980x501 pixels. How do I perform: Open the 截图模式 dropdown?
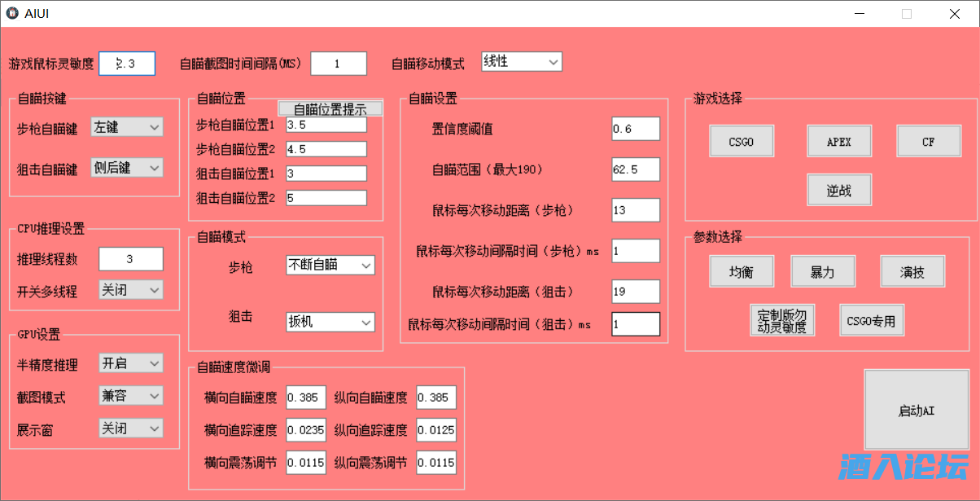pyautogui.click(x=130, y=396)
